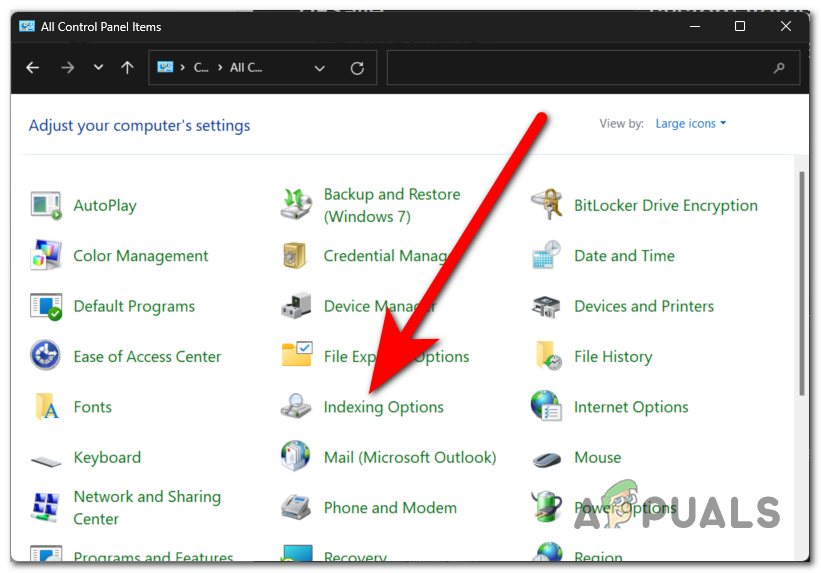The image size is (821, 573).
Task: Expand the recent locations arrow
Action: [x=98, y=69]
